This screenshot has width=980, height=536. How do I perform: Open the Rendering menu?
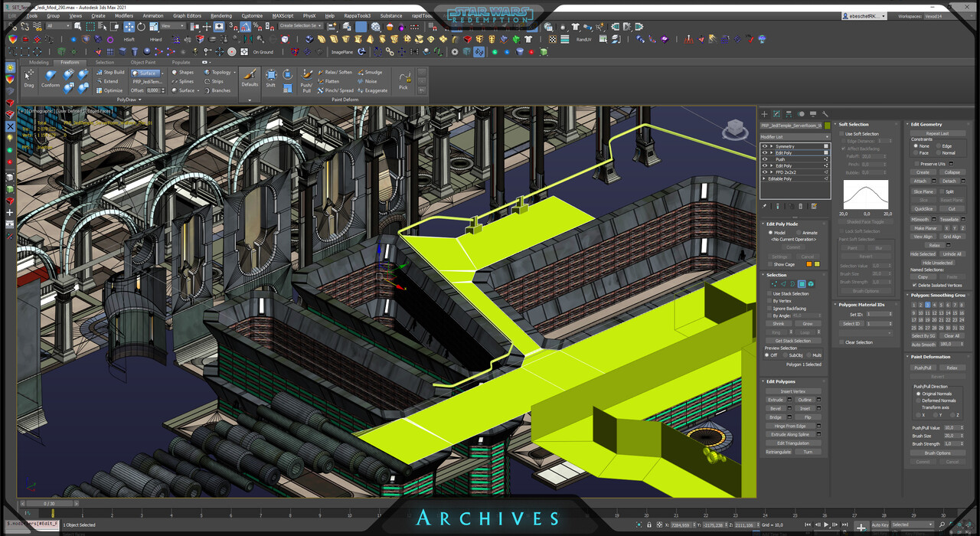click(x=221, y=15)
